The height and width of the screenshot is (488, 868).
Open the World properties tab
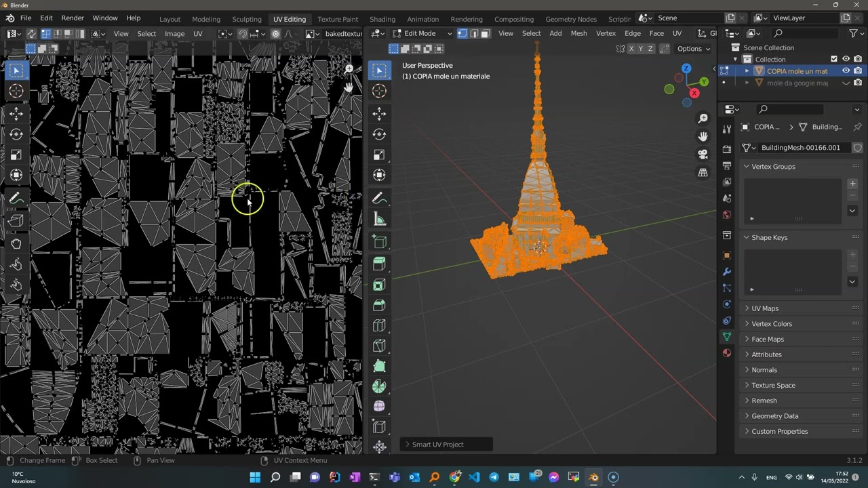click(727, 215)
